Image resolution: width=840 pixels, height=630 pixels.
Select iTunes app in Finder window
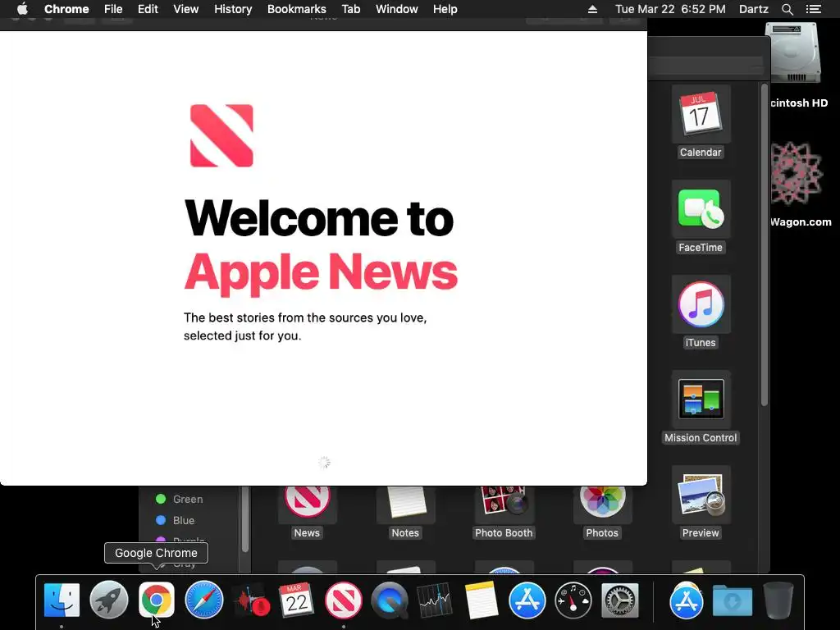tap(701, 313)
